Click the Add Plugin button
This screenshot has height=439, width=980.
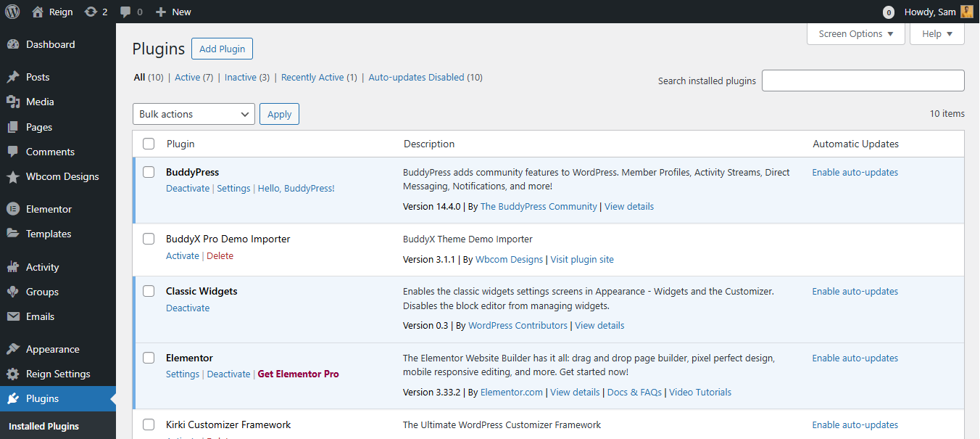click(222, 49)
